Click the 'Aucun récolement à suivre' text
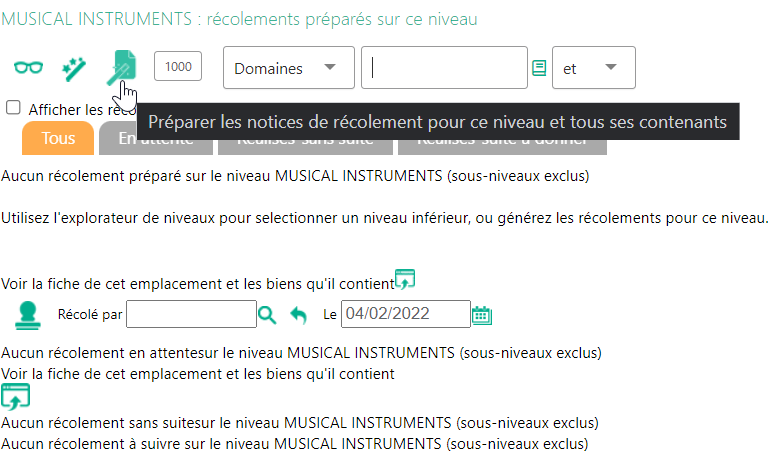Viewport: 773px width, 460px height. point(295,444)
